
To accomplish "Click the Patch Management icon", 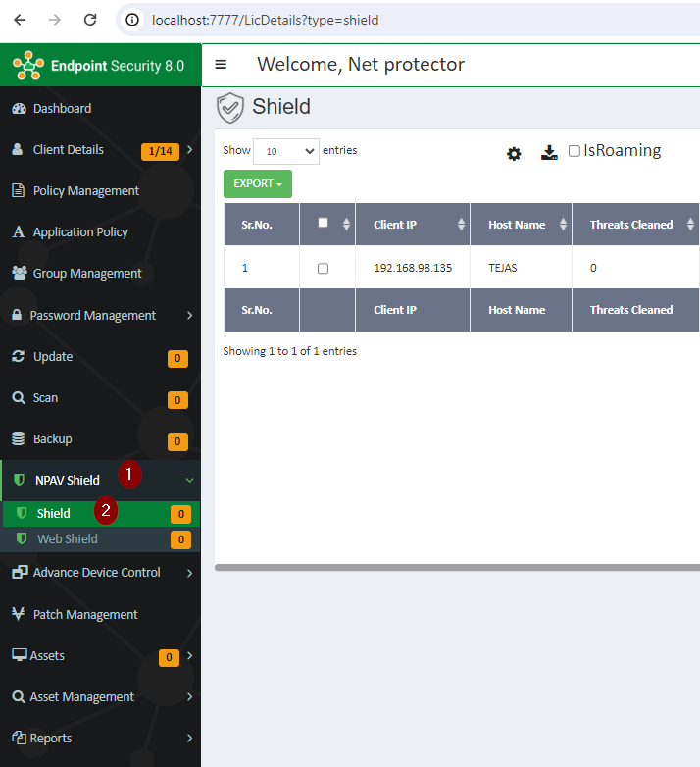I will tap(18, 613).
